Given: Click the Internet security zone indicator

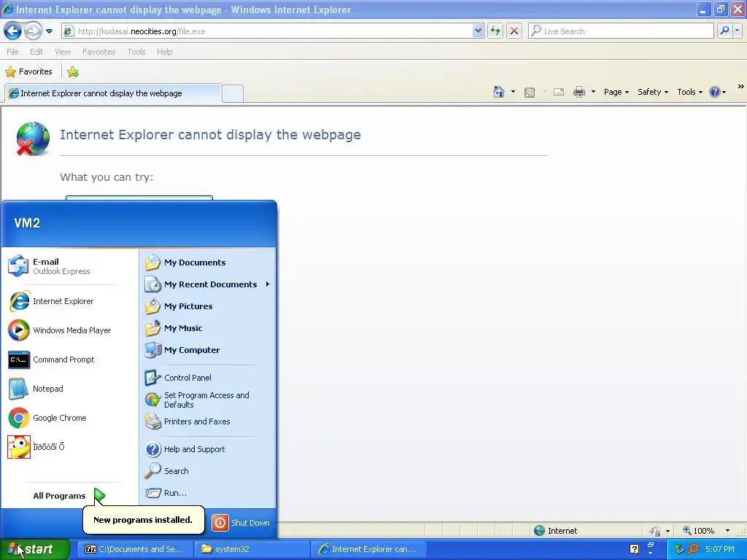Looking at the screenshot, I should pos(555,531).
